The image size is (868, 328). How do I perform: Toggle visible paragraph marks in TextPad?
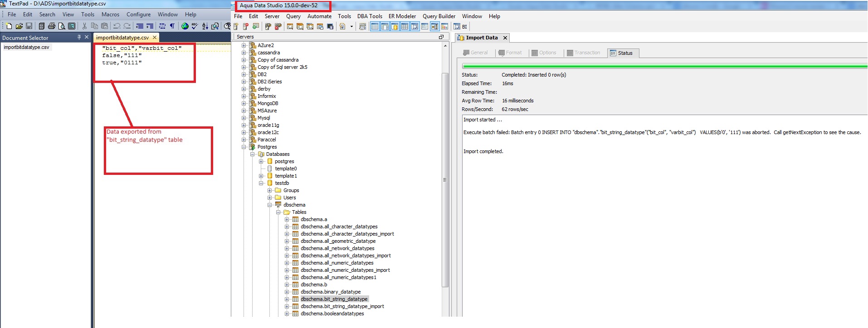(172, 26)
